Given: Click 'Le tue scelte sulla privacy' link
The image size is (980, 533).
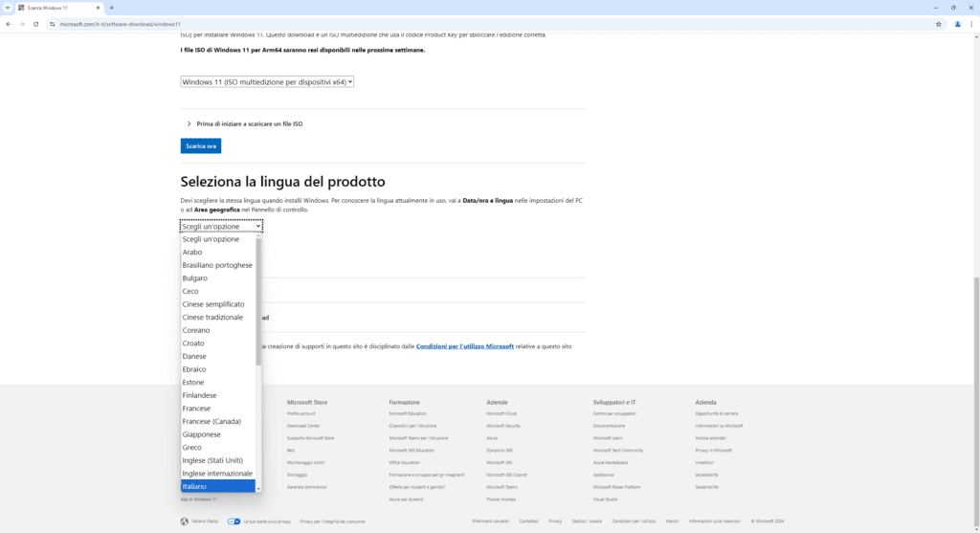Looking at the screenshot, I should (x=267, y=522).
